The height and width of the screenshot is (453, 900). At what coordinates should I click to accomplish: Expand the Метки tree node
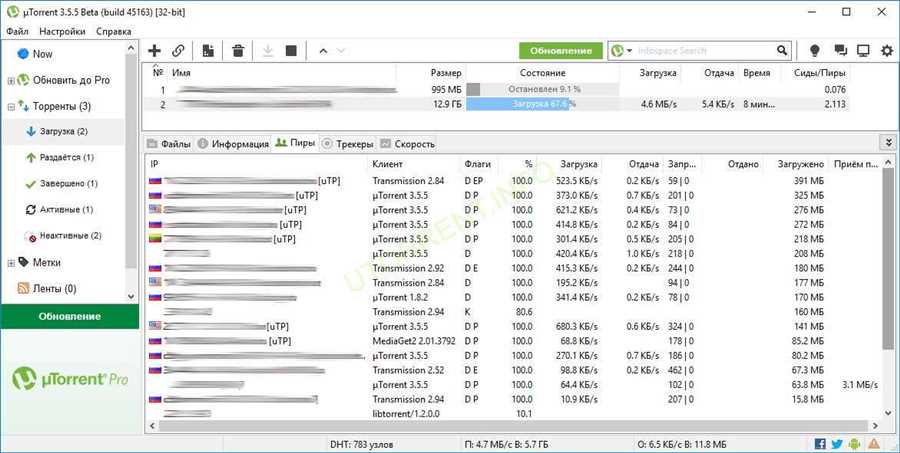11,263
